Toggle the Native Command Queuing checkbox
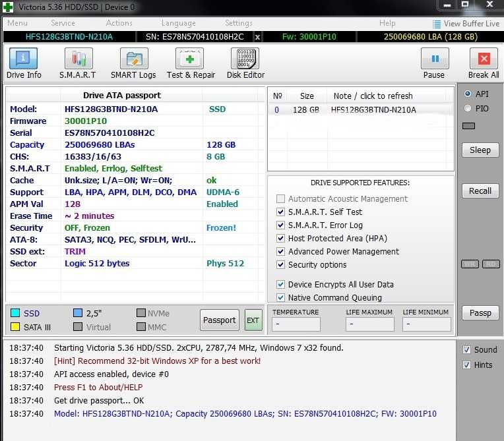This screenshot has height=441, width=504. pyautogui.click(x=280, y=298)
